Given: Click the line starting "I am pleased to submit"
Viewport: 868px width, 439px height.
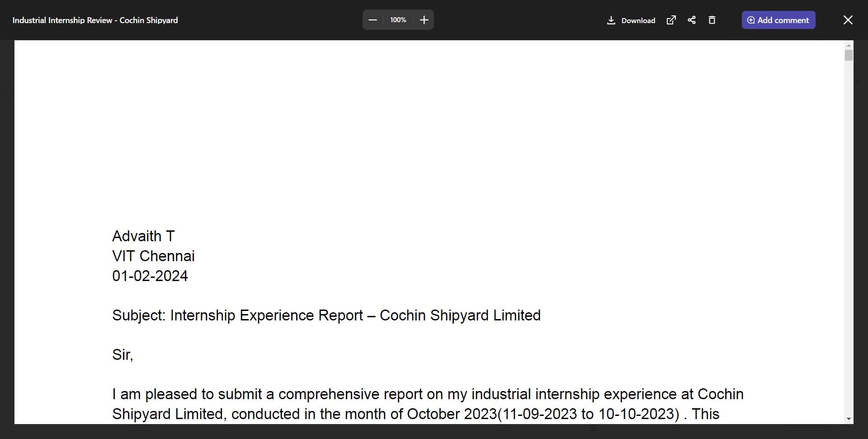Looking at the screenshot, I should (x=427, y=394).
